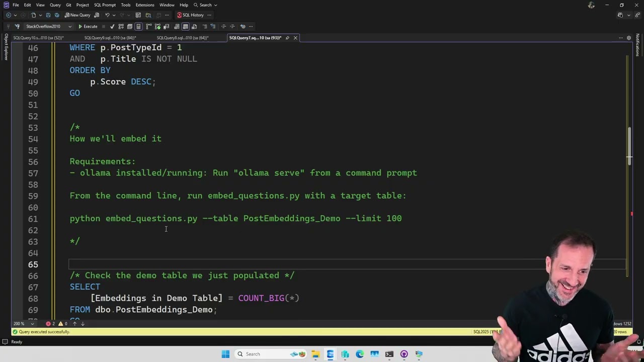The width and height of the screenshot is (644, 362).
Task: Click the Display Estimated Execution Plan icon
Action: [121, 26]
